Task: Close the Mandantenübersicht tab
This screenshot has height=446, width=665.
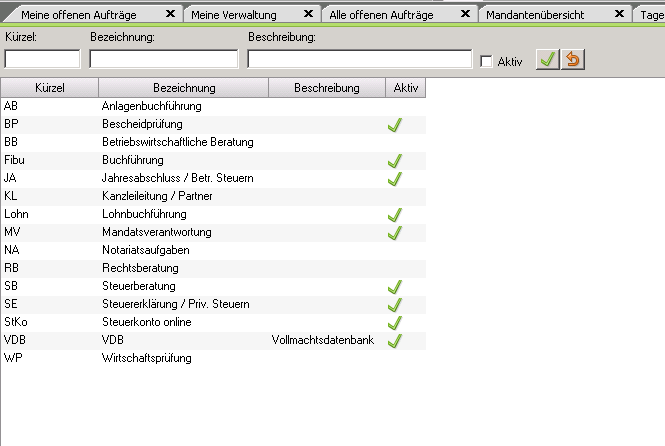Action: [x=620, y=14]
